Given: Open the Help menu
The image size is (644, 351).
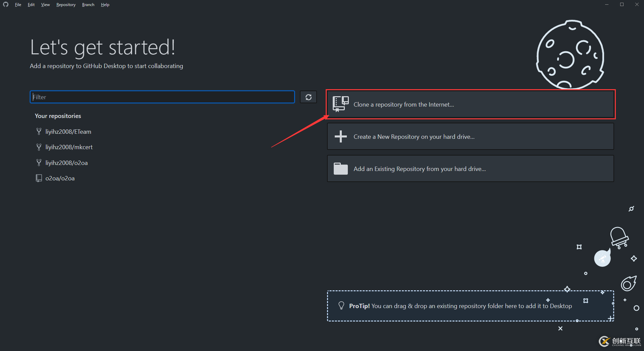Looking at the screenshot, I should (x=105, y=5).
